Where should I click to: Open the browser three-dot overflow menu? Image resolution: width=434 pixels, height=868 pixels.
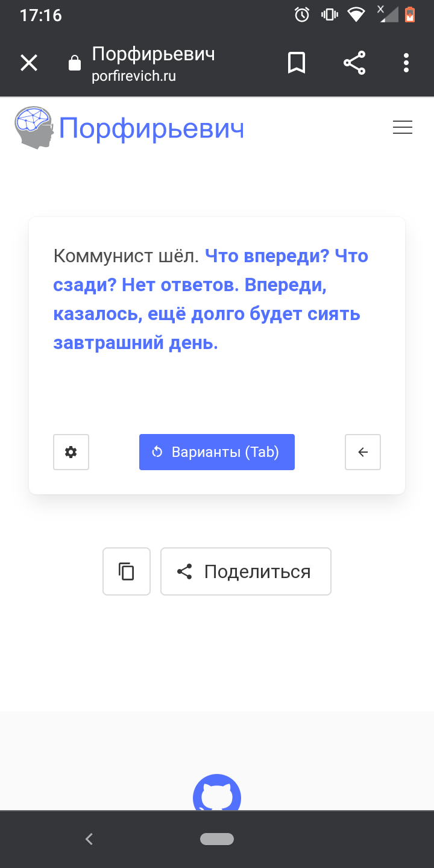[406, 63]
